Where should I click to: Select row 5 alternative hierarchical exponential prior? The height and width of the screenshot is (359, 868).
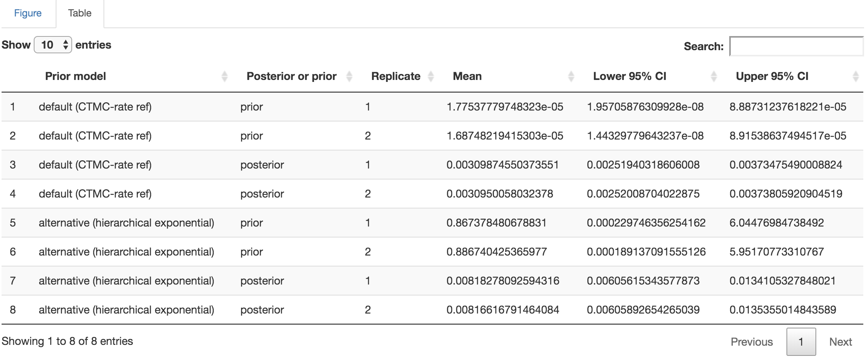[126, 223]
